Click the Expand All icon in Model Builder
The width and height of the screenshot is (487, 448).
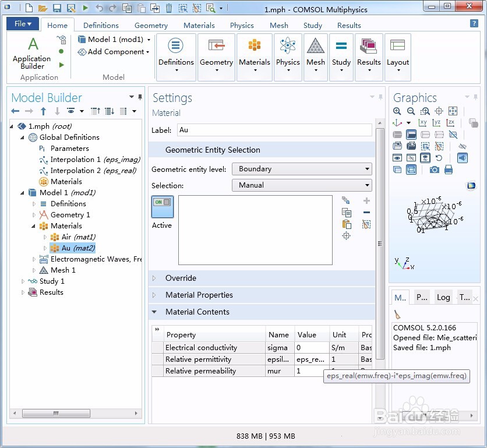pyautogui.click(x=110, y=111)
